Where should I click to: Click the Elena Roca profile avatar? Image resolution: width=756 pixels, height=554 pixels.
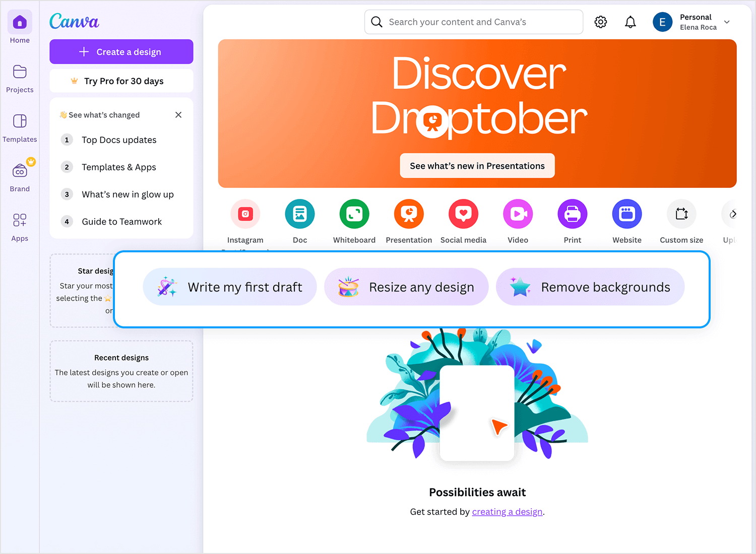point(662,22)
